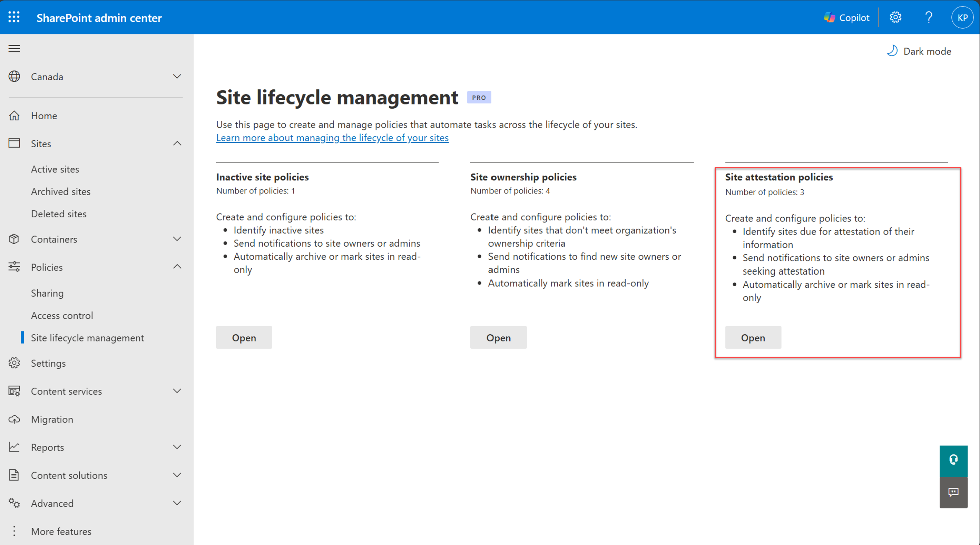
Task: Expand the Advanced section
Action: click(x=177, y=503)
